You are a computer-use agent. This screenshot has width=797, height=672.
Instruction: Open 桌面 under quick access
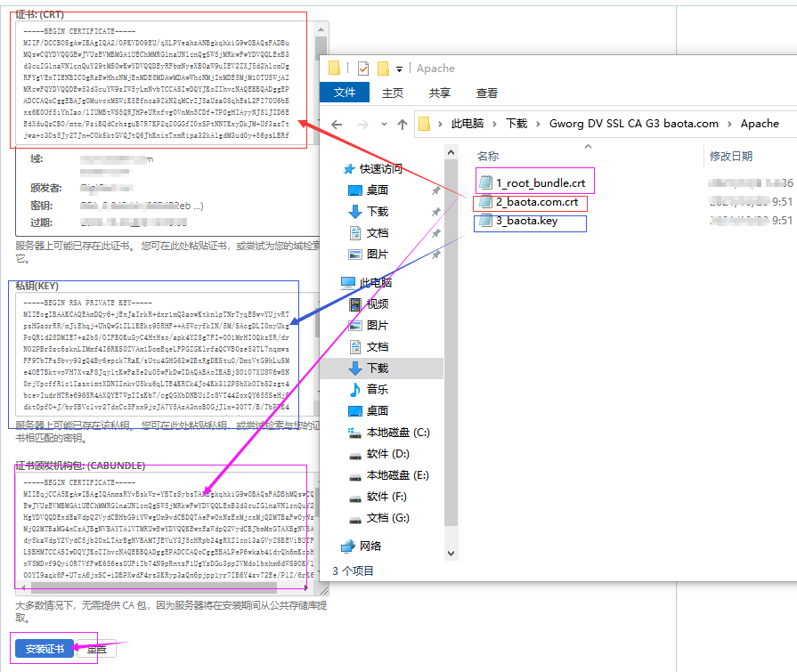pos(378,190)
